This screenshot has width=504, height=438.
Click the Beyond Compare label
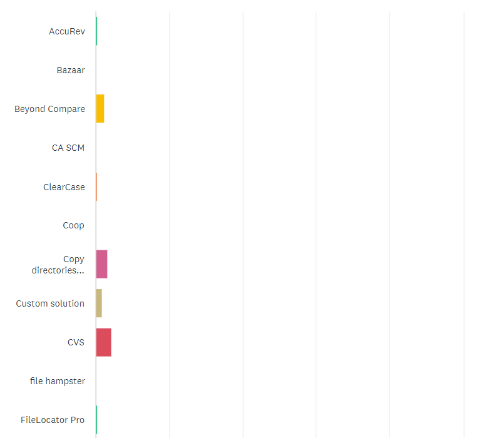point(50,109)
